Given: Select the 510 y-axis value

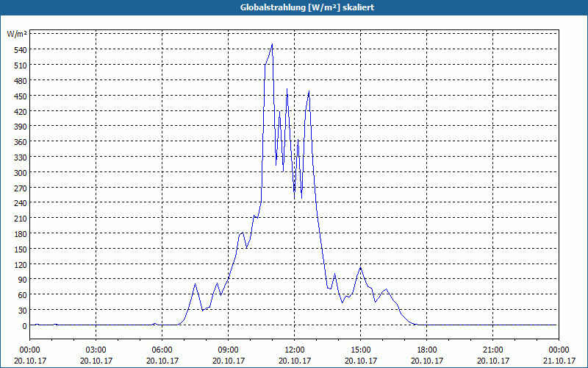Looking at the screenshot, I should tap(21, 66).
